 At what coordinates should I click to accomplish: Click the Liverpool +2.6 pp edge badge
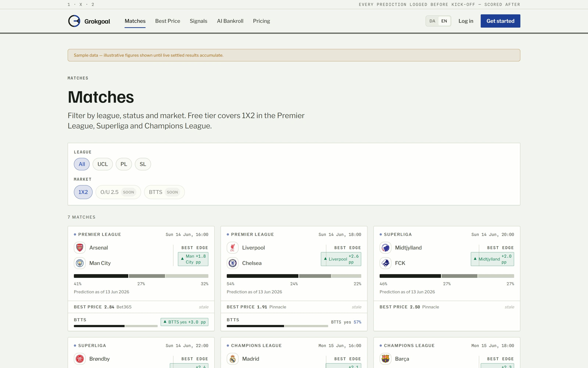[x=341, y=259]
